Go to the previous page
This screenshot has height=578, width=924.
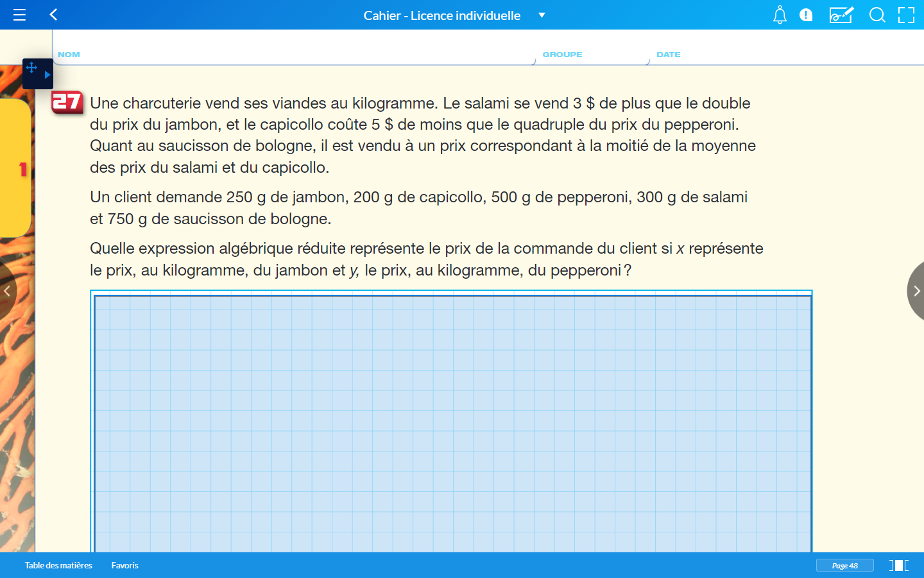coord(6,291)
